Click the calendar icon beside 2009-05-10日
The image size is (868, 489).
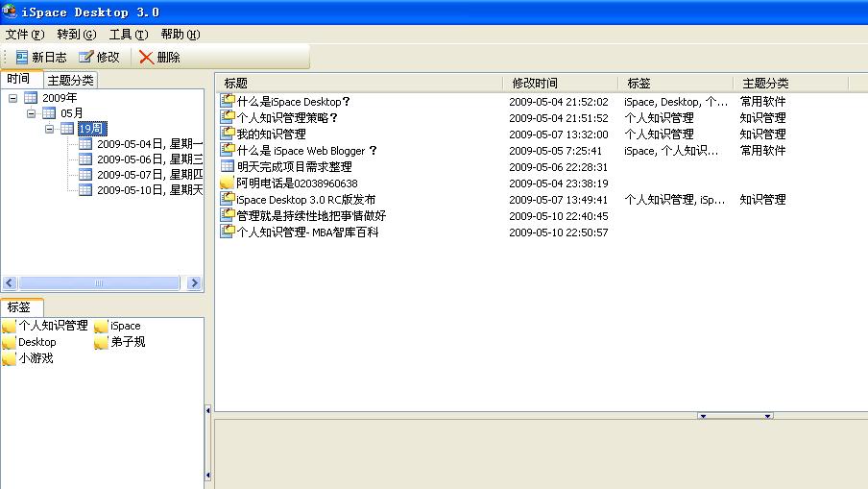coord(85,190)
